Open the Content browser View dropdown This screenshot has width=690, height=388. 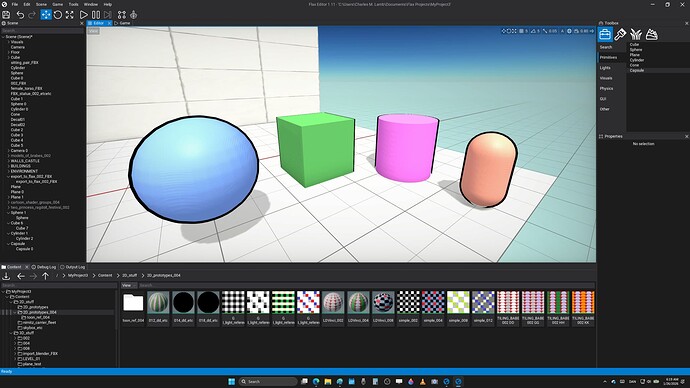pos(128,286)
